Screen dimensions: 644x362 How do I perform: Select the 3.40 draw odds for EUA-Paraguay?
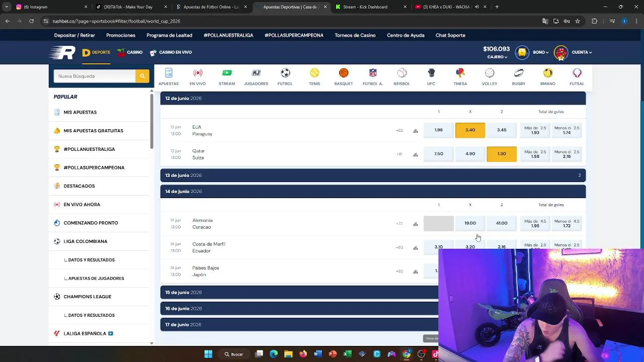pos(470,130)
